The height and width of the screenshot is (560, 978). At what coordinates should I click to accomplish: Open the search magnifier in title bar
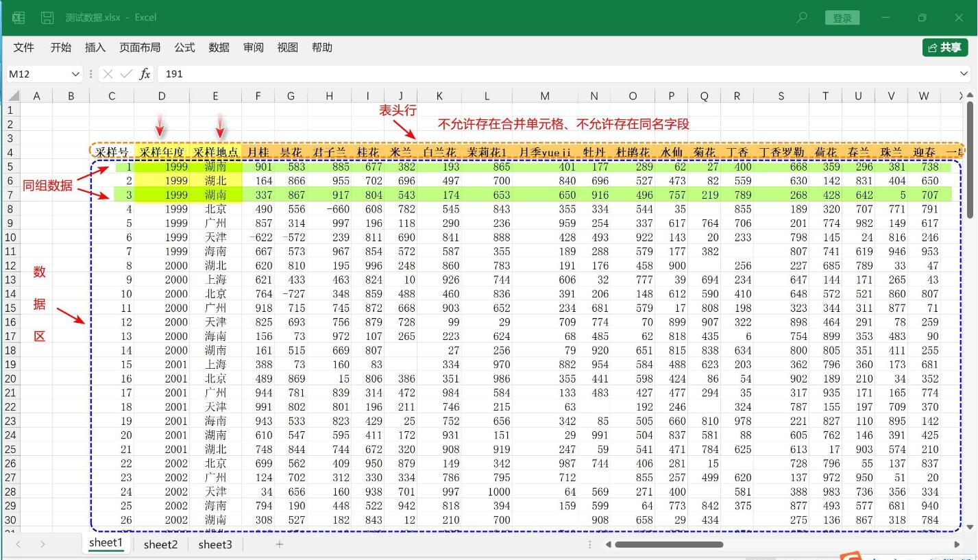(801, 18)
